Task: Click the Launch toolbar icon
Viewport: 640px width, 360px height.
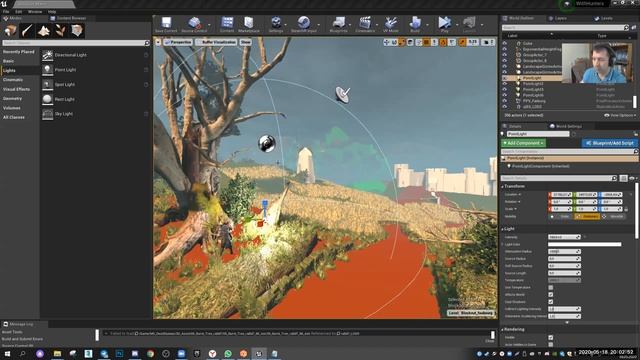Action: pos(469,22)
